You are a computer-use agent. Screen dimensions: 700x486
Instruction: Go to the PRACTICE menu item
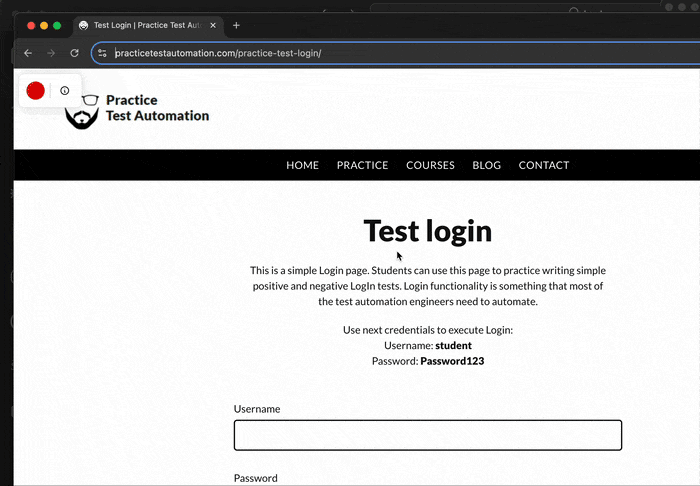pos(362,165)
